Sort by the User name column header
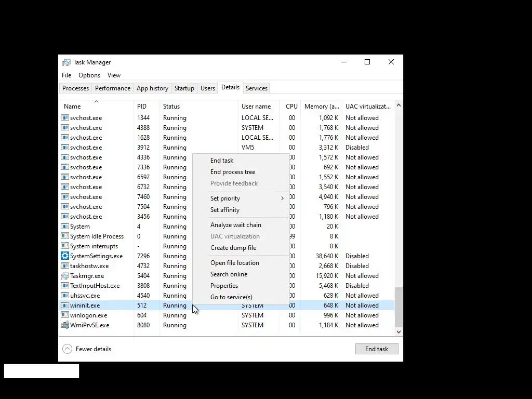 pos(259,106)
